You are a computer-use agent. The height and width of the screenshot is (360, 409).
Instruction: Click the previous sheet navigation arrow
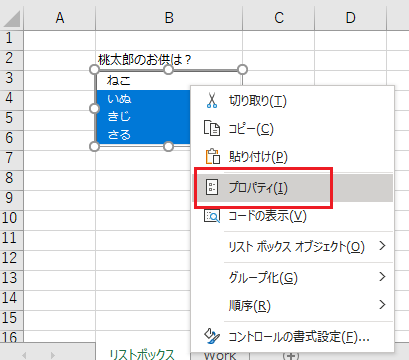24,355
